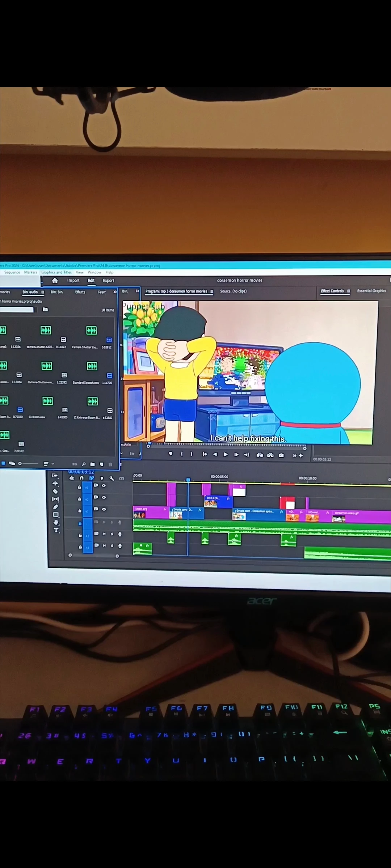Select the Source: (no clips) tab
The width and height of the screenshot is (391, 868).
(x=233, y=291)
